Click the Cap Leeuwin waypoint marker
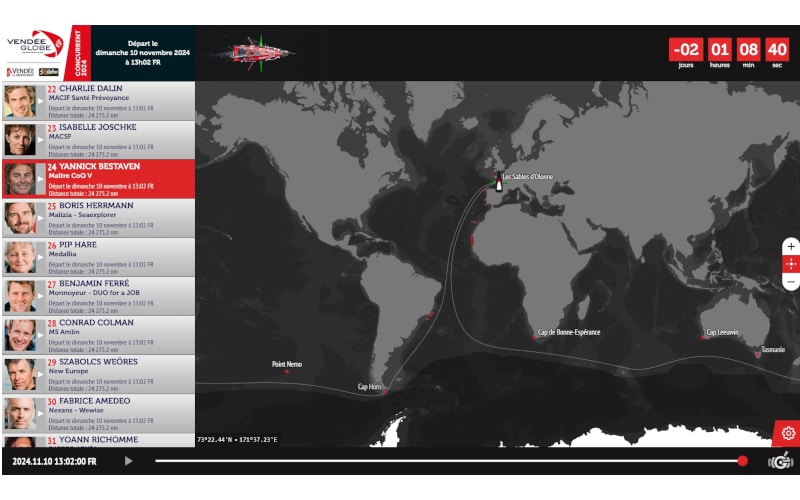The height and width of the screenshot is (500, 800). [x=703, y=337]
